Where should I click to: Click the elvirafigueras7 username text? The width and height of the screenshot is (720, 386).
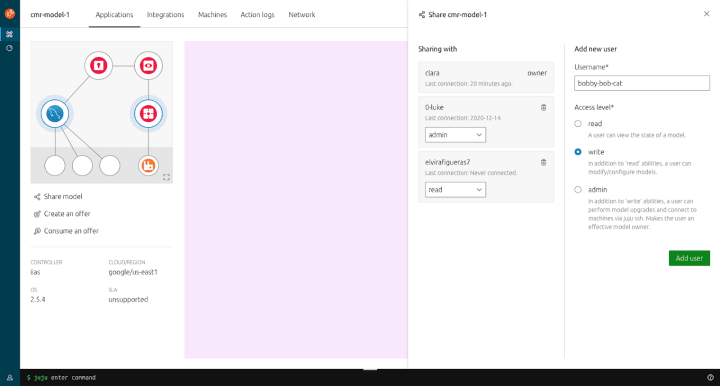point(447,162)
